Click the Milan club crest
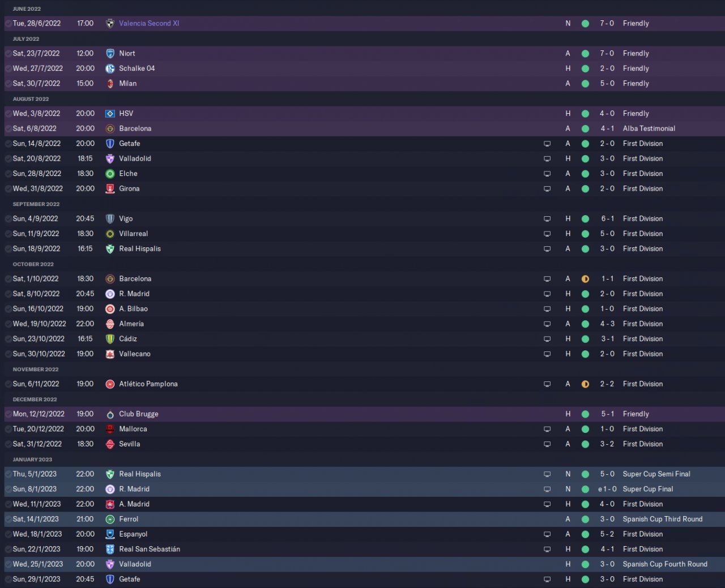The width and height of the screenshot is (725, 588). 110,84
